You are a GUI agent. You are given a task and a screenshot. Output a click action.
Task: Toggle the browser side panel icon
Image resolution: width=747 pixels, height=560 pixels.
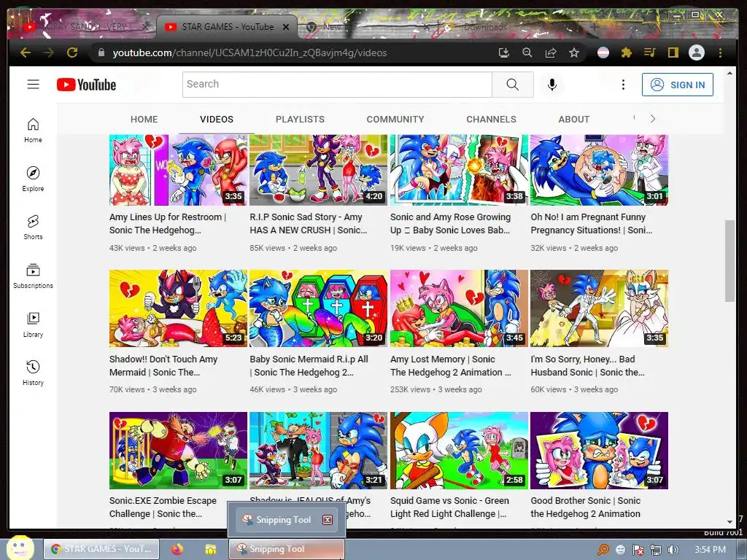(673, 52)
